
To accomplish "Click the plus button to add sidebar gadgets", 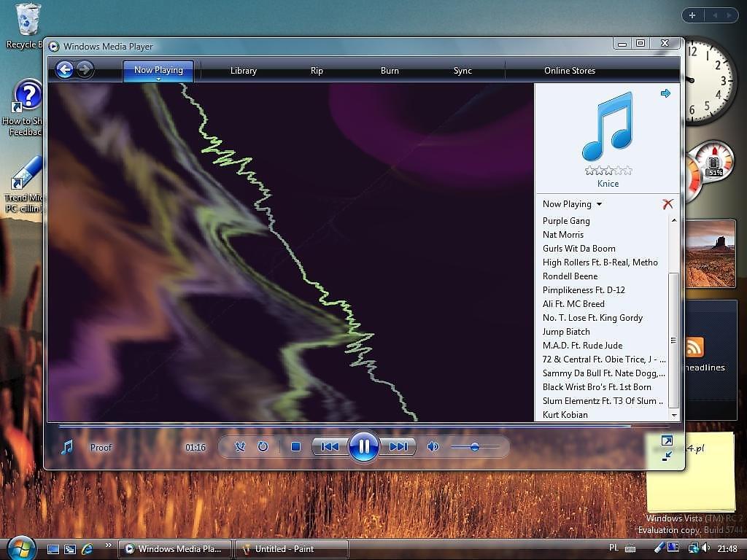I will (692, 15).
